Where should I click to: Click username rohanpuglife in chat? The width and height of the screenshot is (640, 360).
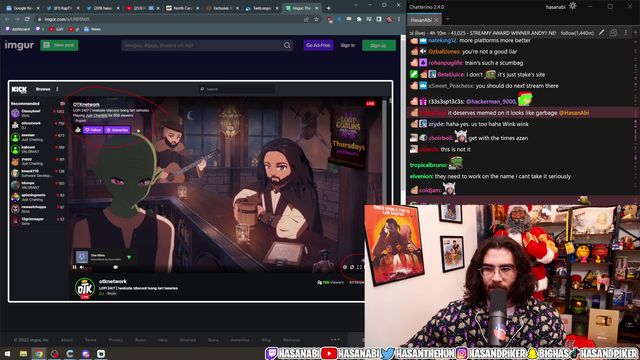(445, 63)
